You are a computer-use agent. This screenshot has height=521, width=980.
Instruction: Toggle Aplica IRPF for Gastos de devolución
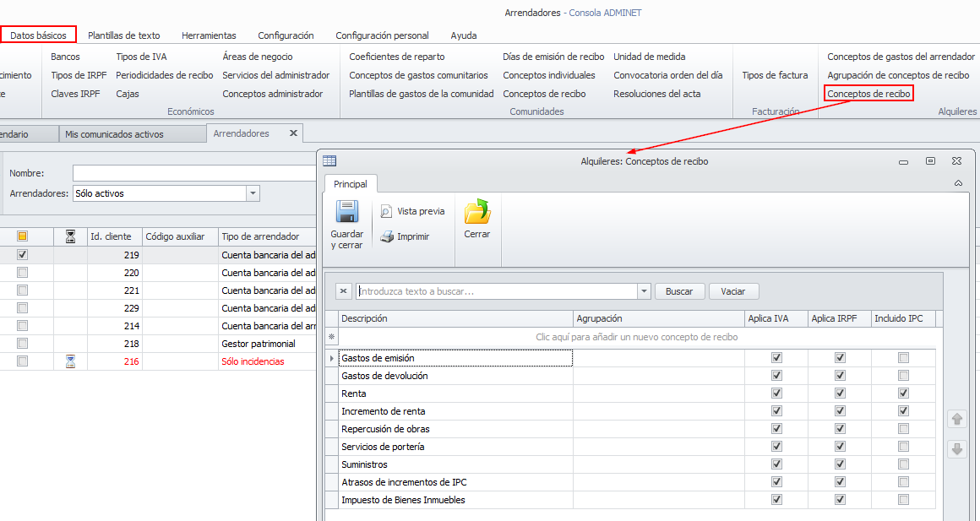point(840,376)
